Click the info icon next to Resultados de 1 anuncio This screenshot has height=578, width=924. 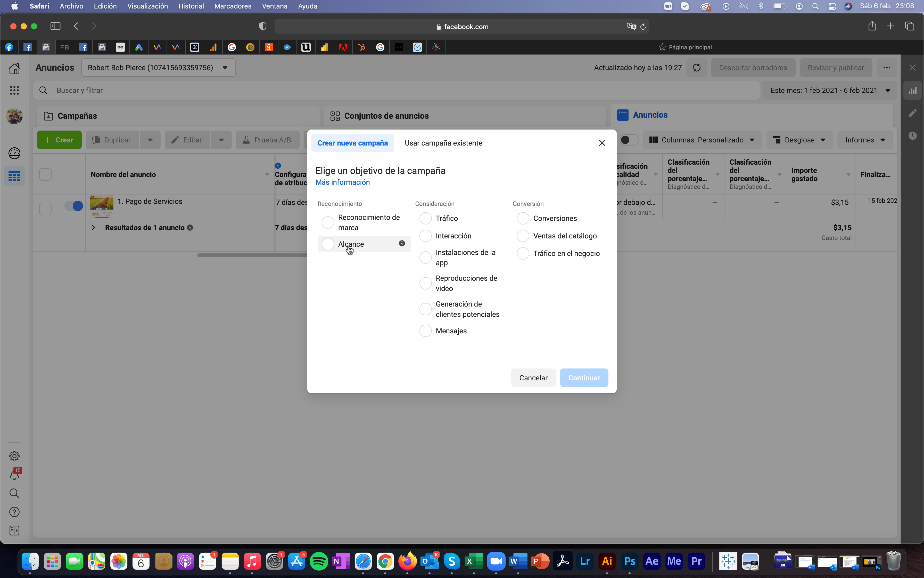click(x=190, y=227)
